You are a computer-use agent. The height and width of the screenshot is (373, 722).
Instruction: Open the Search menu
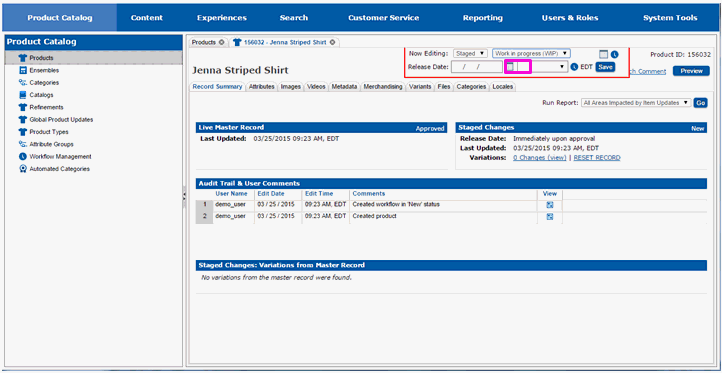(294, 18)
